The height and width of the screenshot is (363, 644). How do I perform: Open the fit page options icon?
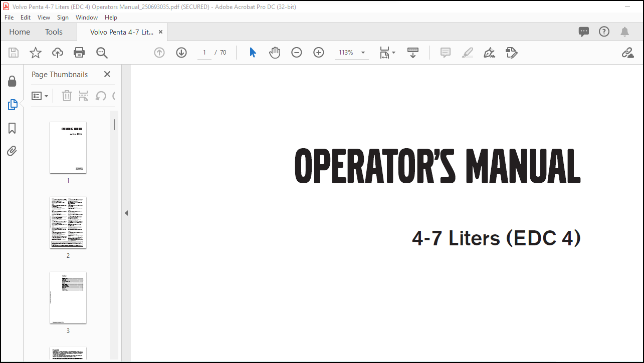point(387,53)
